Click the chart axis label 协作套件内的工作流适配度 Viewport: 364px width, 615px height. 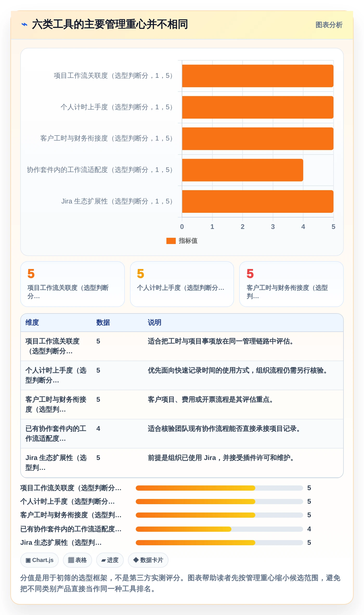(100, 170)
